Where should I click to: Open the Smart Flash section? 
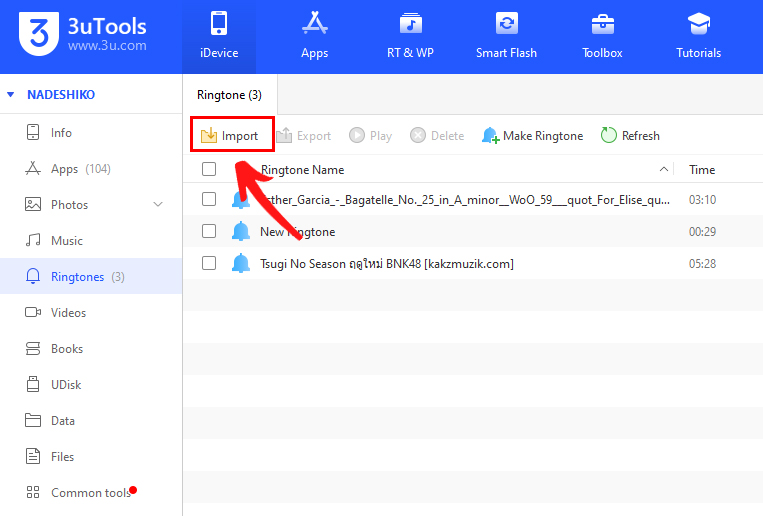(x=506, y=37)
